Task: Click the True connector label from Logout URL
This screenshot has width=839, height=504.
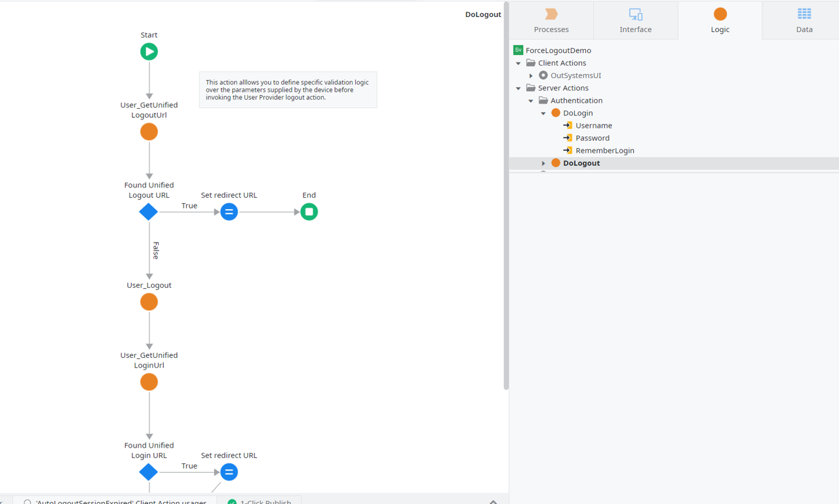Action: point(189,206)
